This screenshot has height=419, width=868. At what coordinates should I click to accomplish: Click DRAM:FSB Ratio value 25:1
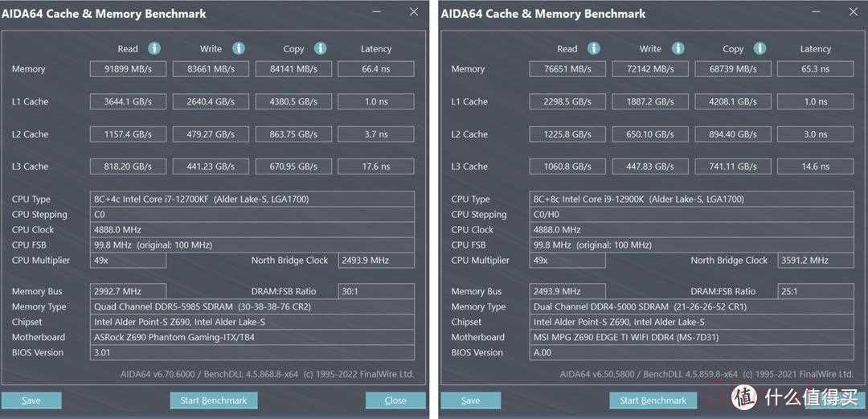(816, 291)
